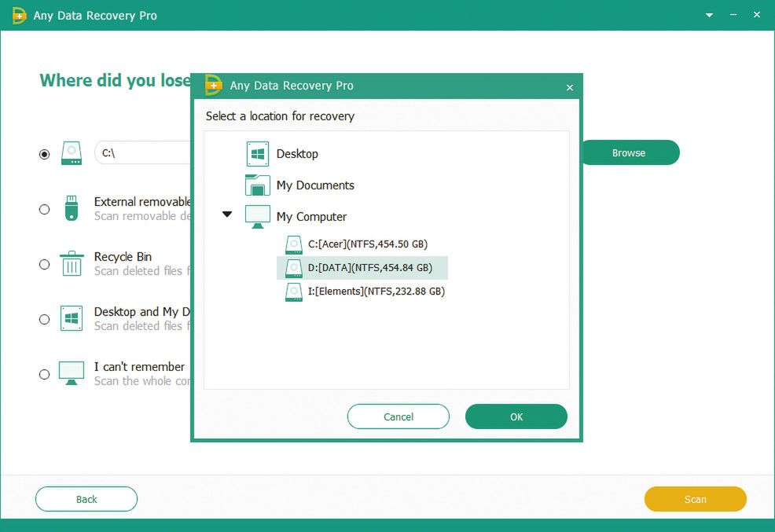The image size is (775, 532).
Task: Click the Back button
Action: tap(86, 499)
